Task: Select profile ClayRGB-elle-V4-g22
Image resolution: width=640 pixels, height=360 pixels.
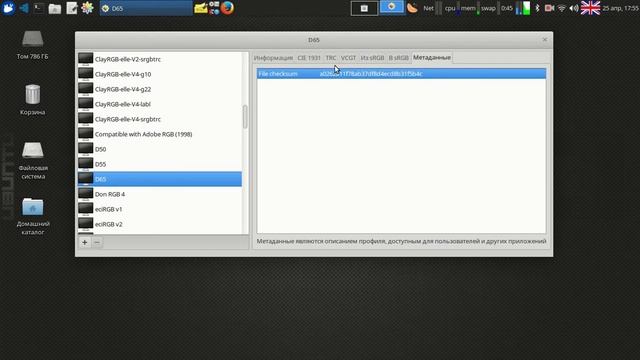Action: click(x=160, y=89)
